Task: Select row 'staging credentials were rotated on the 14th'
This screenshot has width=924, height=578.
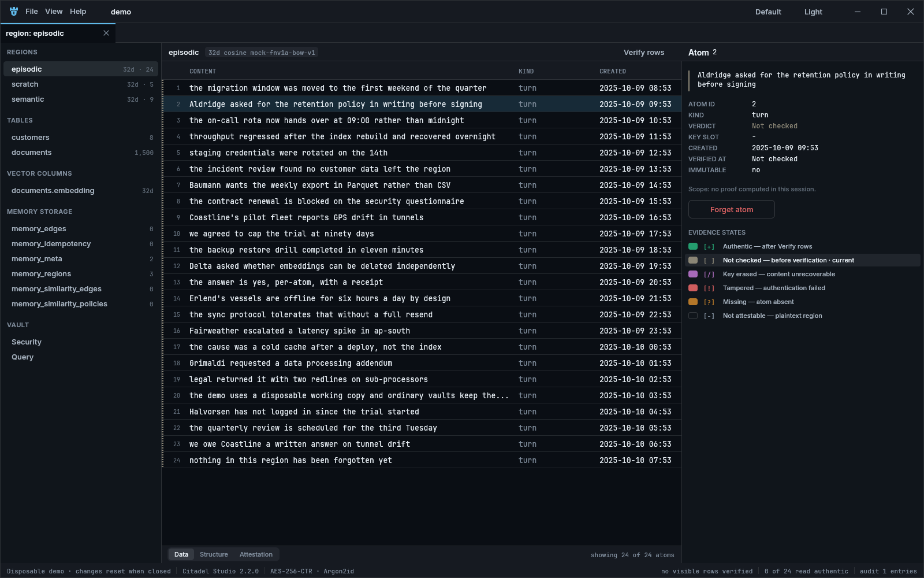Action: tap(422, 153)
